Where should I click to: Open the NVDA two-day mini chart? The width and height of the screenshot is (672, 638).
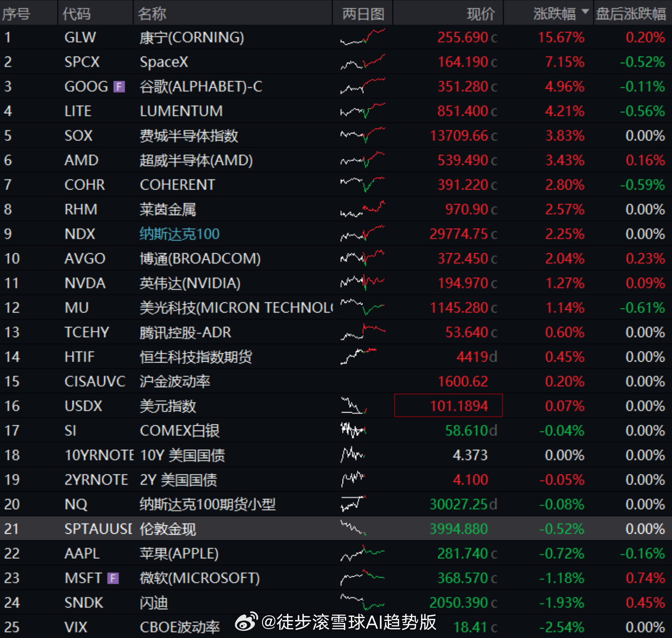click(x=362, y=282)
